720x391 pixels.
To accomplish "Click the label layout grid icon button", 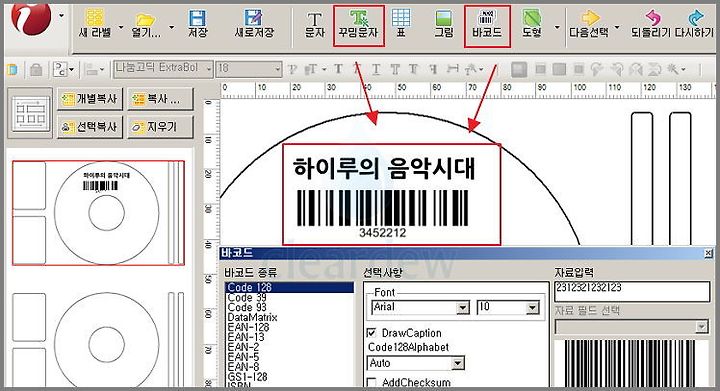I will pos(30,113).
